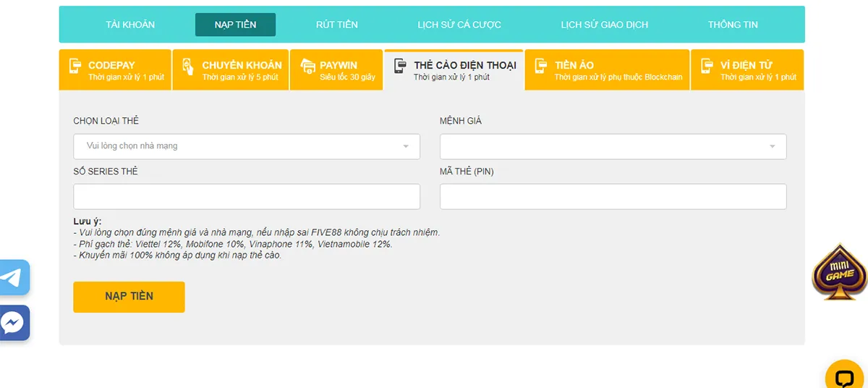
Task: Click the Chuyển Khoản transfer icon
Action: click(x=188, y=67)
